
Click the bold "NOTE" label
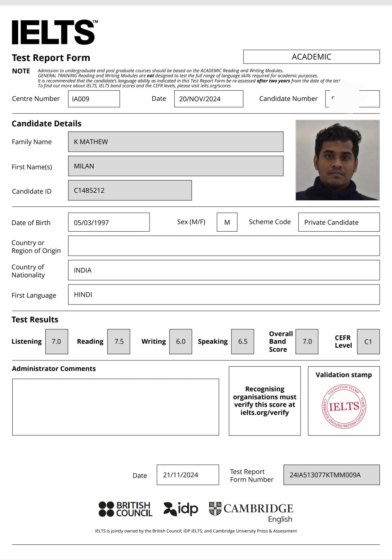[x=21, y=71]
